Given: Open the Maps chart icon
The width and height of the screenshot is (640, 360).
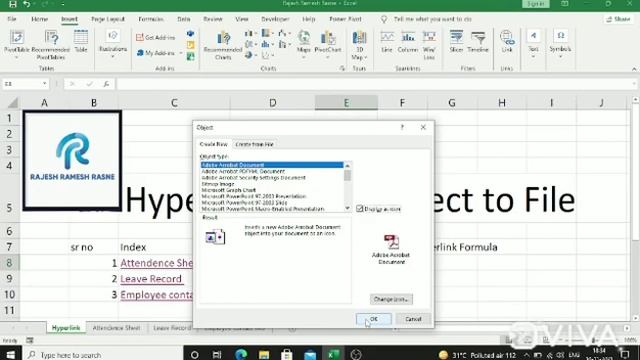Looking at the screenshot, I should pos(304,43).
